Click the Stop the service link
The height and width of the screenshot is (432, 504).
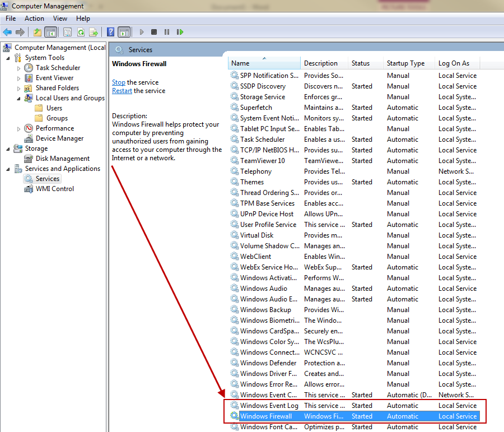coord(118,82)
